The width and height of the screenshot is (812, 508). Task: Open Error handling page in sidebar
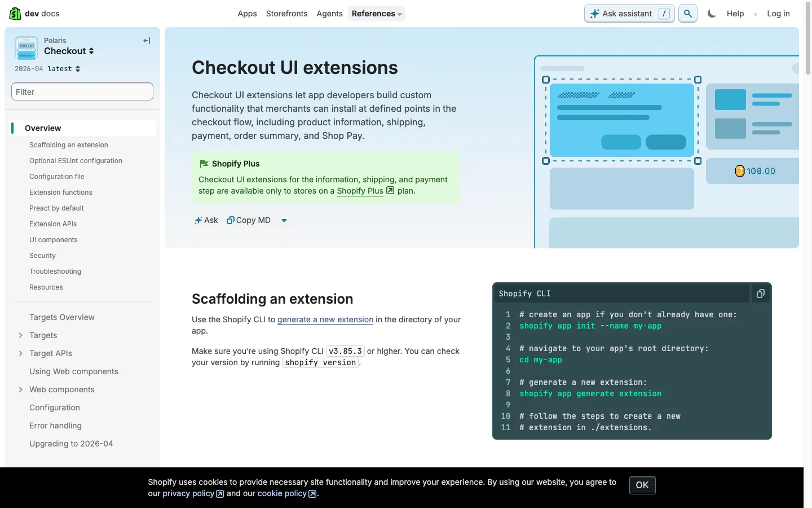pos(55,426)
